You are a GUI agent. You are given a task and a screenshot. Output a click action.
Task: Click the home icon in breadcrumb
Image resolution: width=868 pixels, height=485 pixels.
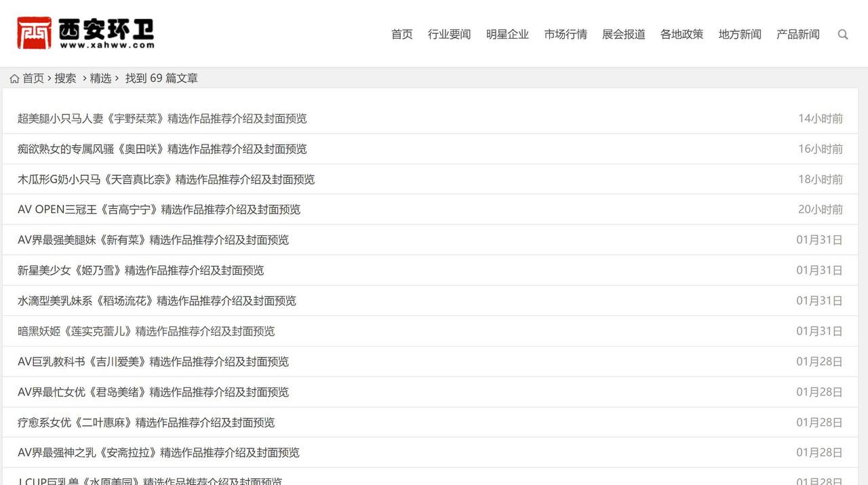click(x=14, y=79)
